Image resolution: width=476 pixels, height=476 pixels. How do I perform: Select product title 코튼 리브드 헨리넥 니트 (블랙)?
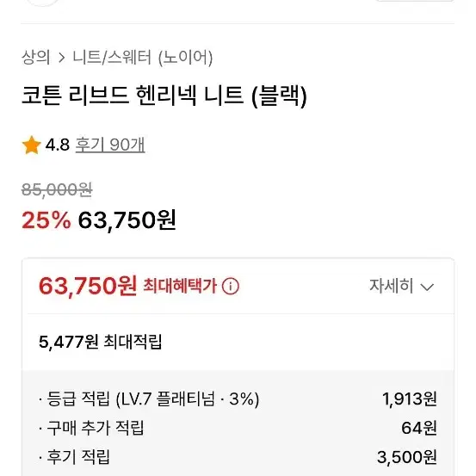pos(164,96)
